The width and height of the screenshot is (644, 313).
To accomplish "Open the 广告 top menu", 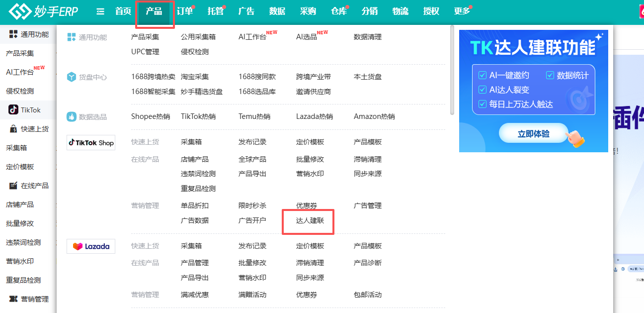I will [x=246, y=11].
